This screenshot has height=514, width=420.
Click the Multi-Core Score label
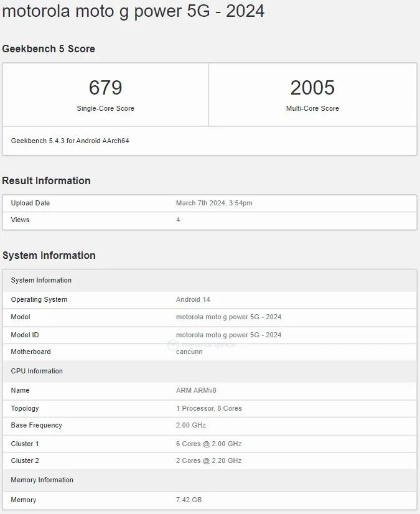coord(312,108)
